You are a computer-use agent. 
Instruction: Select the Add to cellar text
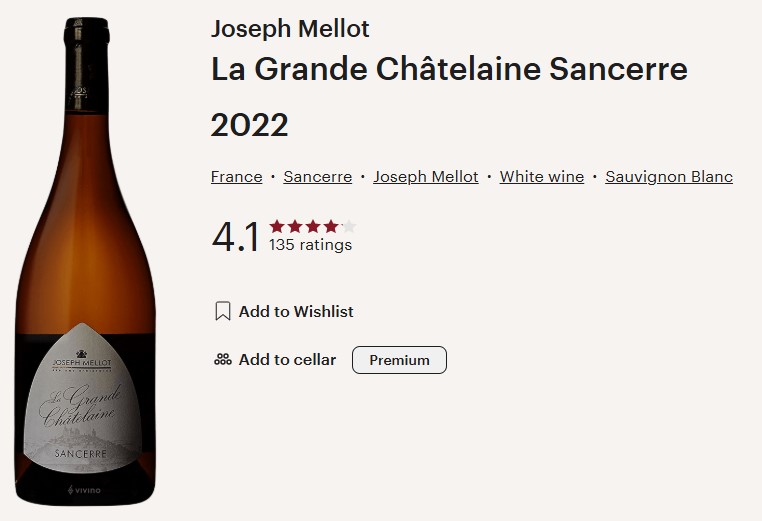point(287,360)
